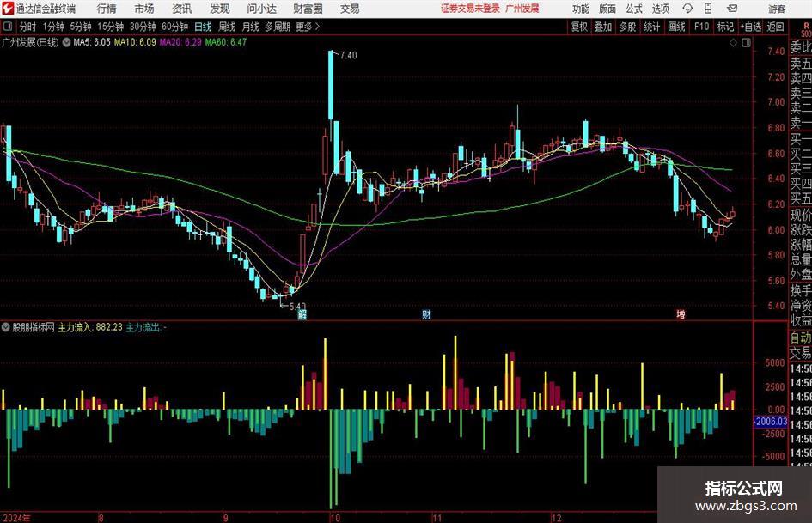
Task: Toggle the left side panel icon
Action: click(x=8, y=27)
